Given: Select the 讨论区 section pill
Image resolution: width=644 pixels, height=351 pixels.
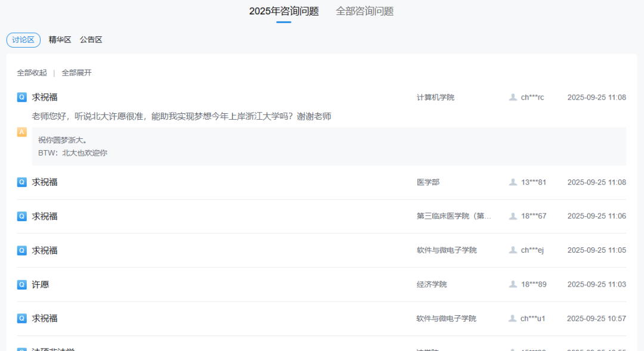Looking at the screenshot, I should [x=23, y=40].
